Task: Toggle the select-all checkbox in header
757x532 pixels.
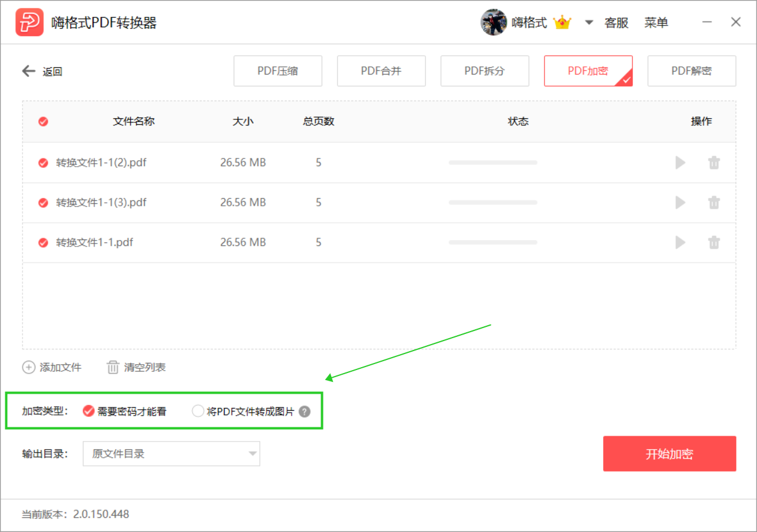Action: (43, 122)
